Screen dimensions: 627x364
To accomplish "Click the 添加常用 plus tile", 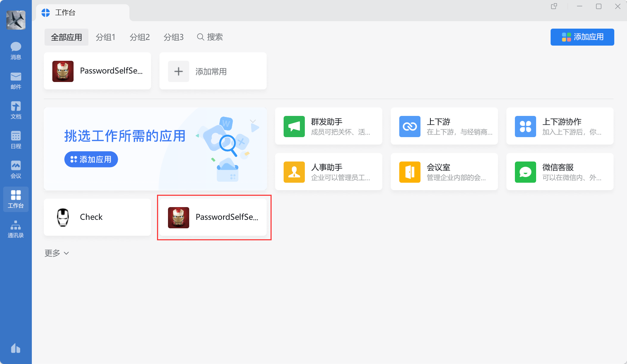I will 213,71.
